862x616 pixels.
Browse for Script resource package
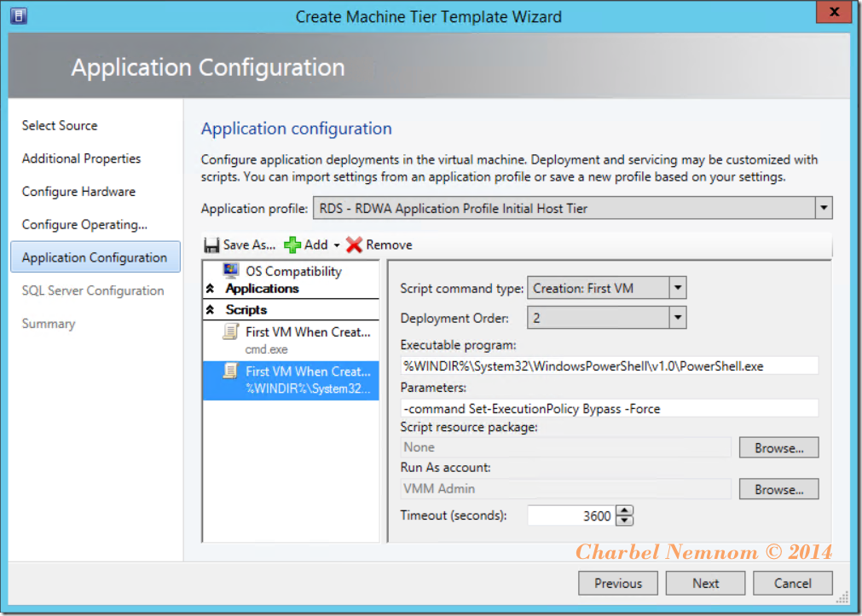tap(778, 447)
